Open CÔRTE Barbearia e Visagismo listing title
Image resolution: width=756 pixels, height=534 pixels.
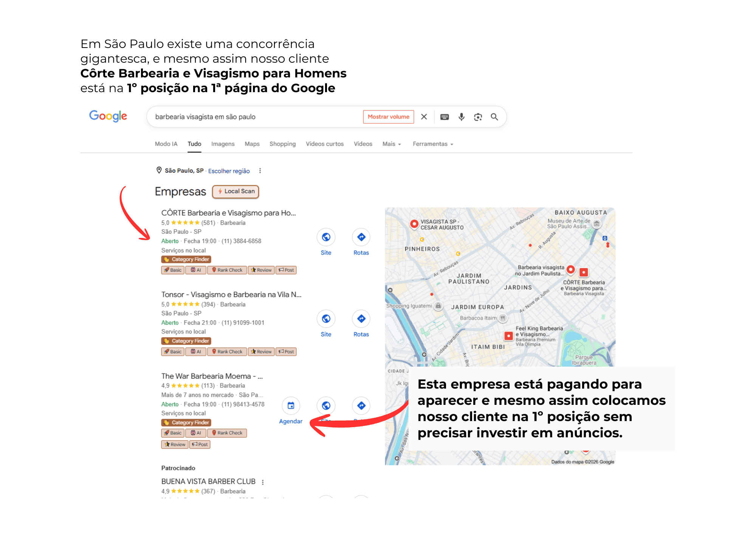tap(229, 213)
